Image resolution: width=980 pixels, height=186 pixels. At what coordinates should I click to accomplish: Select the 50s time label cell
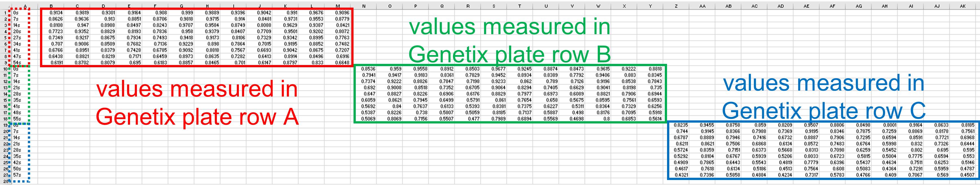[x=25, y=169]
